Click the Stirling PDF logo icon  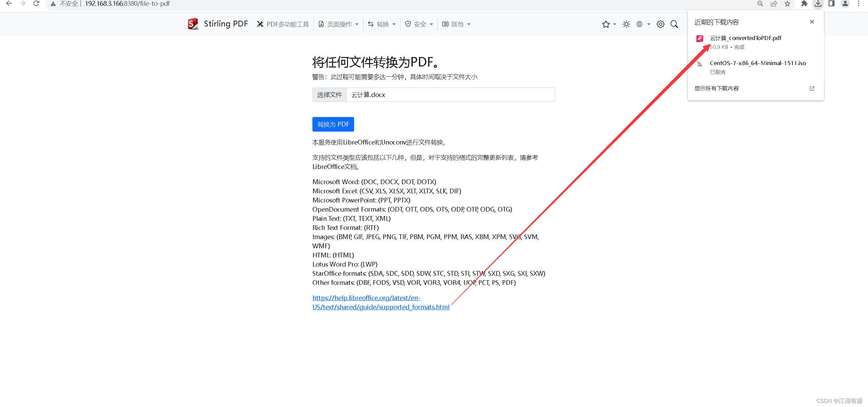[193, 24]
